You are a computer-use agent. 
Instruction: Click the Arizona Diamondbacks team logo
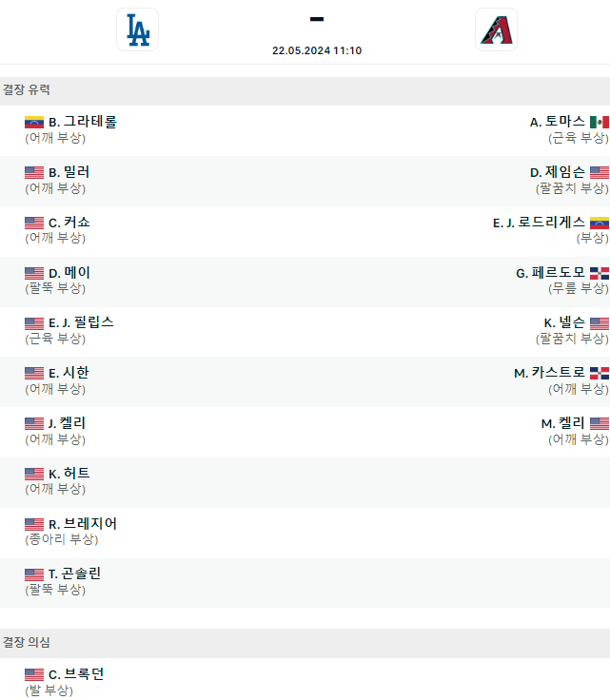pos(496,29)
